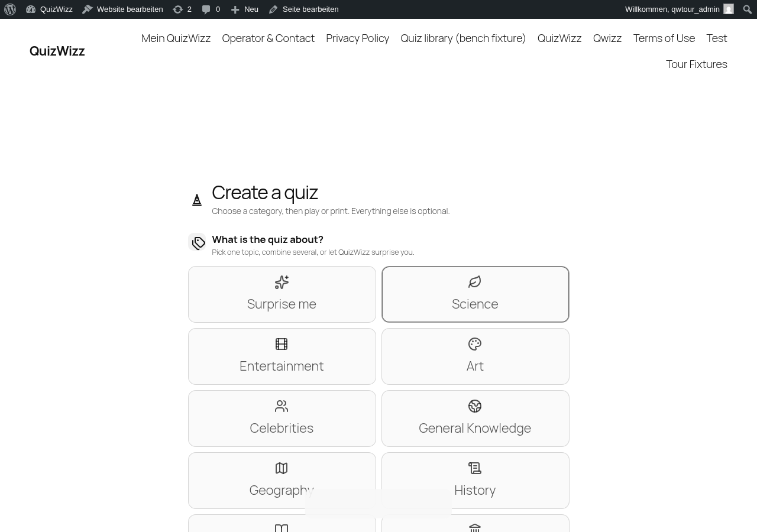This screenshot has width=757, height=532.
Task: Click the qwtour_admin avatar image
Action: point(729,9)
